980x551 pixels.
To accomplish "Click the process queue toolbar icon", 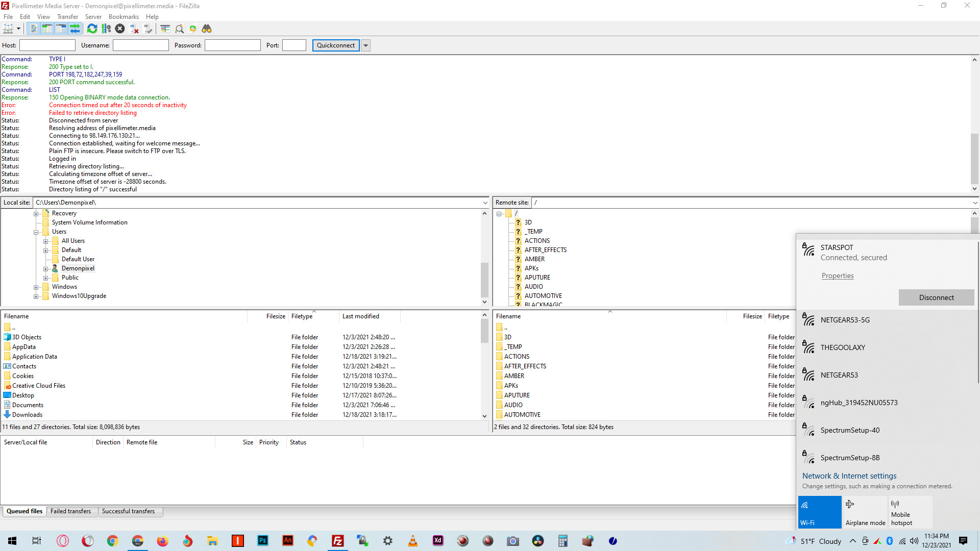I will pyautogui.click(x=106, y=29).
